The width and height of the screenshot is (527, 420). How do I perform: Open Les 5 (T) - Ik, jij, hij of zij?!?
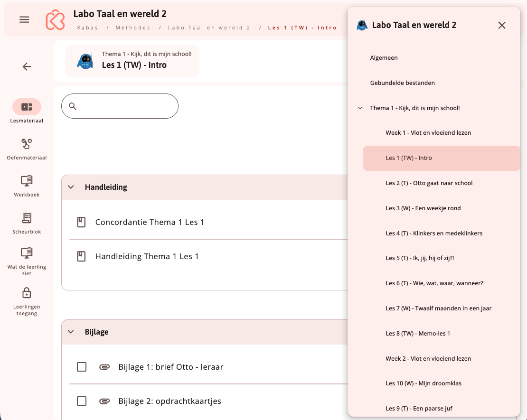click(420, 258)
